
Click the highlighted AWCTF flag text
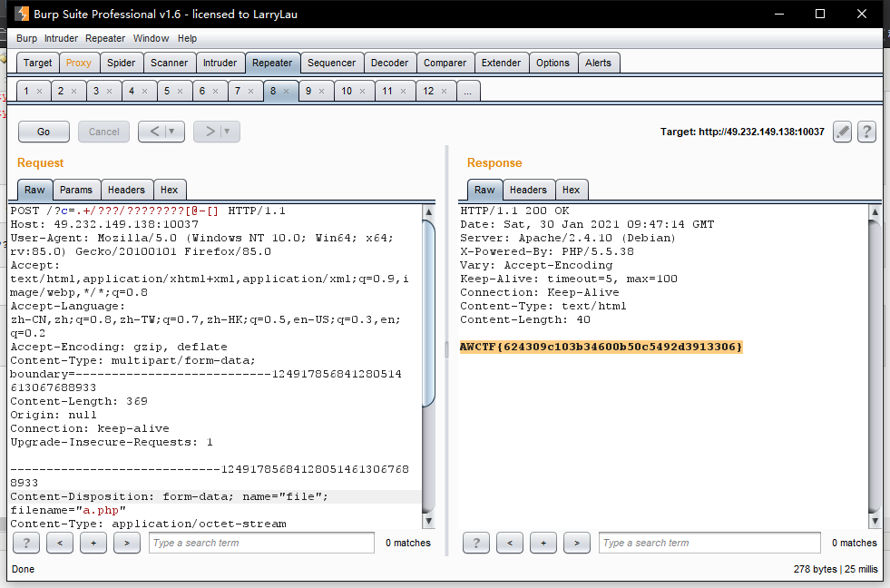point(601,347)
